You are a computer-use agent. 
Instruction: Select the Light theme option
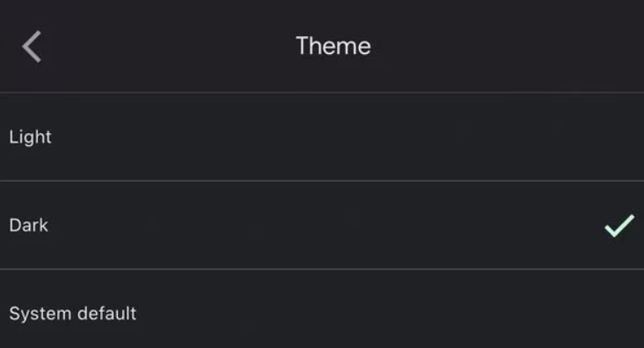(x=322, y=137)
